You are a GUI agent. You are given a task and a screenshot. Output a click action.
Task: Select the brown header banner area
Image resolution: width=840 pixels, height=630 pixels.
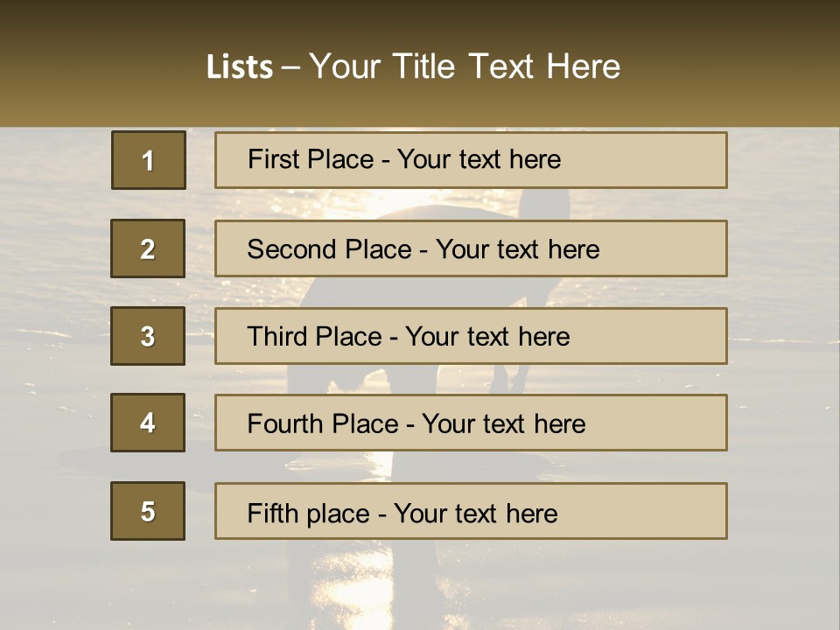(420, 63)
